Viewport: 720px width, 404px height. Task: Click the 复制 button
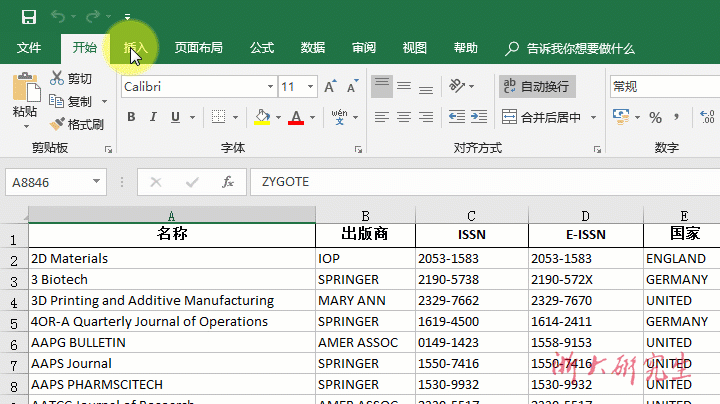pyautogui.click(x=71, y=101)
